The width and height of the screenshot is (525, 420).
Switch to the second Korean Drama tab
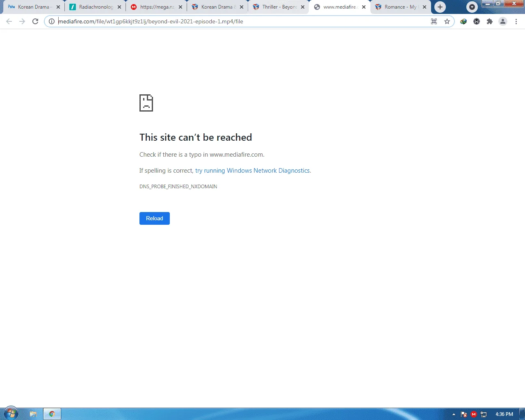(217, 7)
